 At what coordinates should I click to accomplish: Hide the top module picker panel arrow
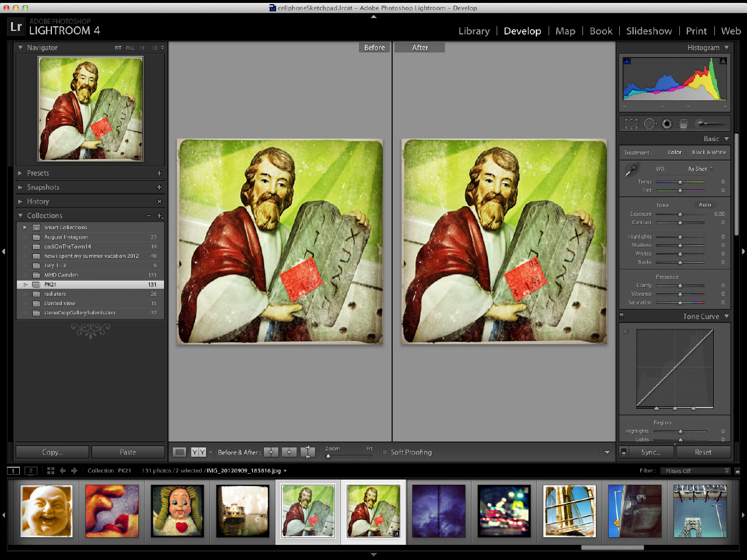click(x=373, y=16)
